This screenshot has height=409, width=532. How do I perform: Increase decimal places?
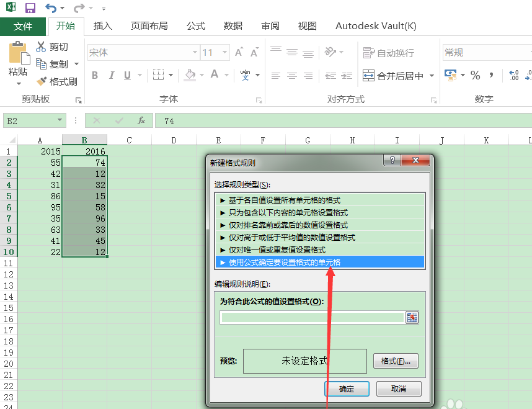coord(514,75)
